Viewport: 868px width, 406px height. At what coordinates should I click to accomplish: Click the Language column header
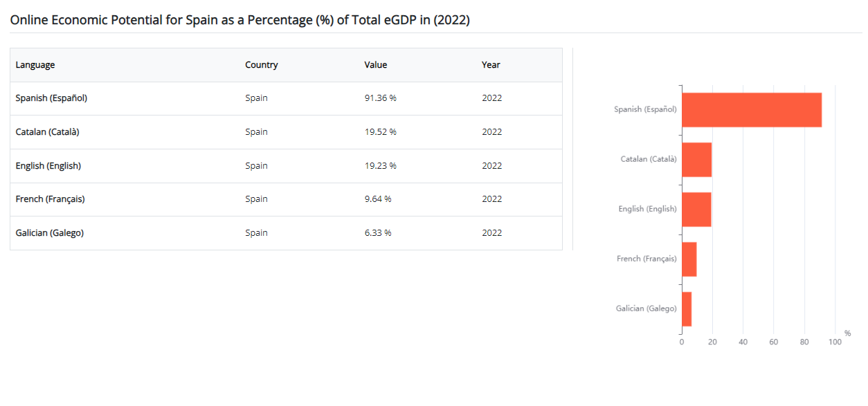click(35, 65)
